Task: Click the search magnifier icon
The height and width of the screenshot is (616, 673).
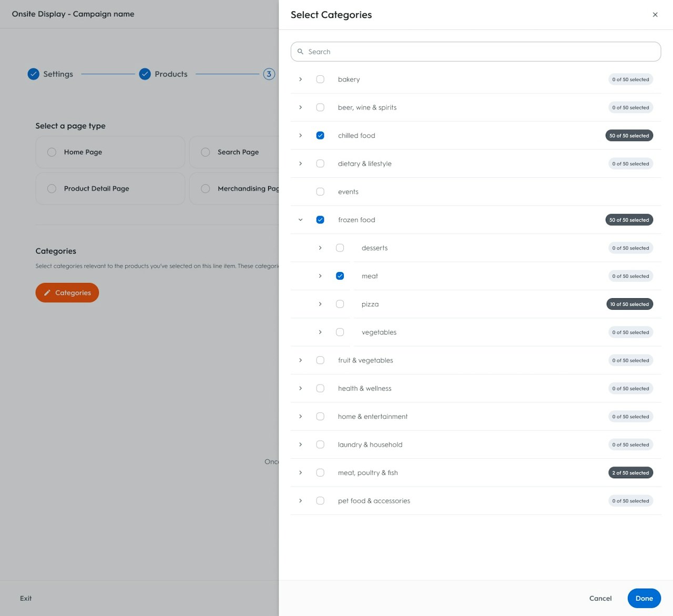Action: [x=300, y=52]
